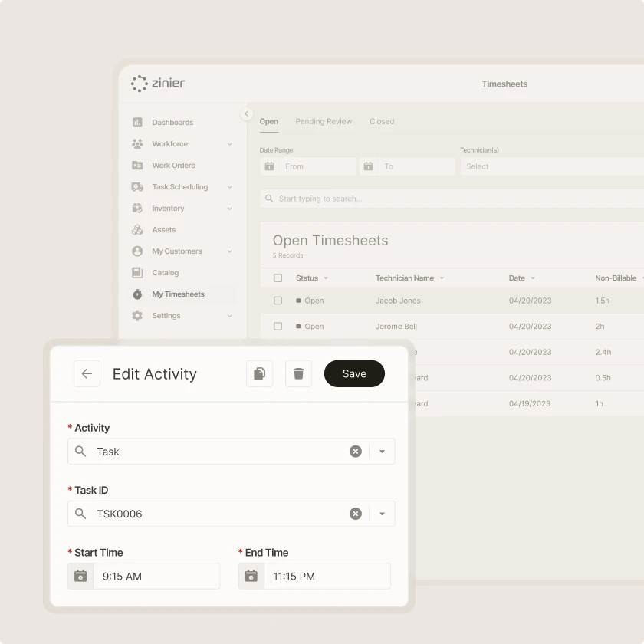This screenshot has width=644, height=644.
Task: Click the From date calendar icon
Action: [269, 166]
